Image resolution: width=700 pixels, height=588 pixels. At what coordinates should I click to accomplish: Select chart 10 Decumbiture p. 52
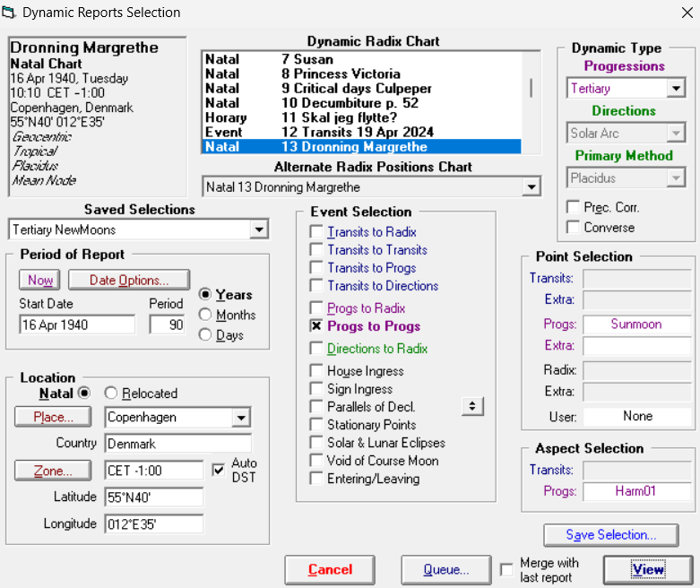click(362, 103)
